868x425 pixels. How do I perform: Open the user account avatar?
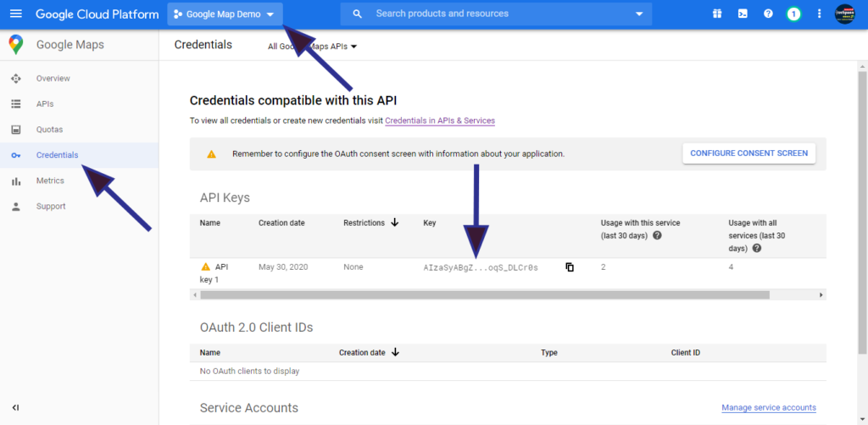(x=845, y=14)
